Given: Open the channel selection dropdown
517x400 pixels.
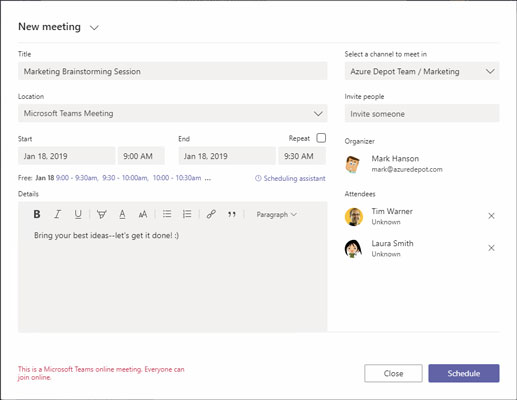Looking at the screenshot, I should point(422,71).
